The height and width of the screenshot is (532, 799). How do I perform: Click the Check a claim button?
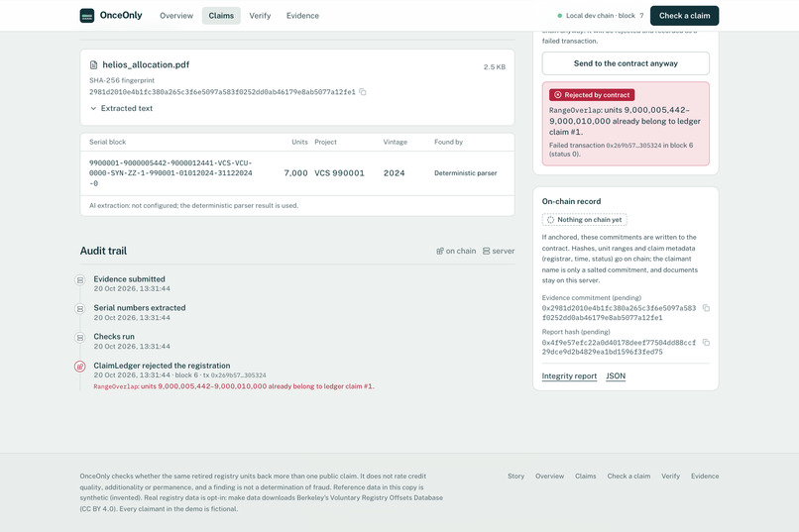(684, 16)
